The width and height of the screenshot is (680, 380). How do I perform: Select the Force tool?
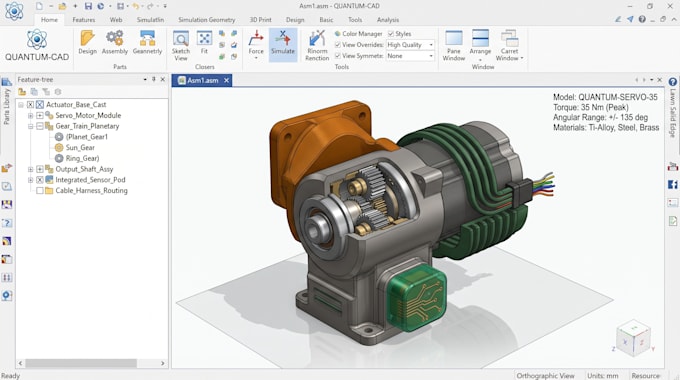(x=256, y=45)
